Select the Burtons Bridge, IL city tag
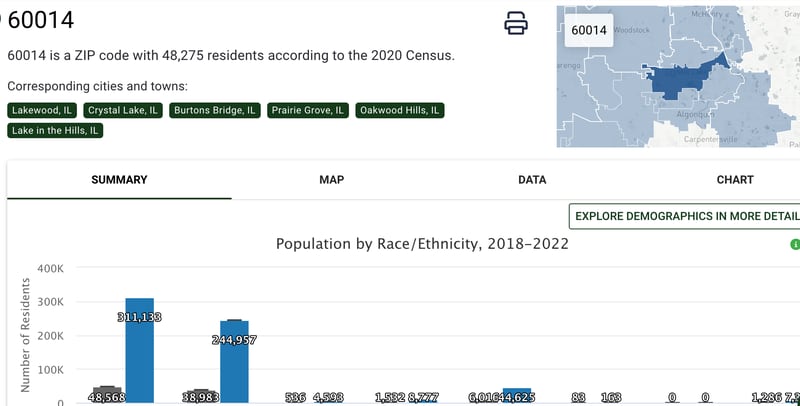 [215, 110]
